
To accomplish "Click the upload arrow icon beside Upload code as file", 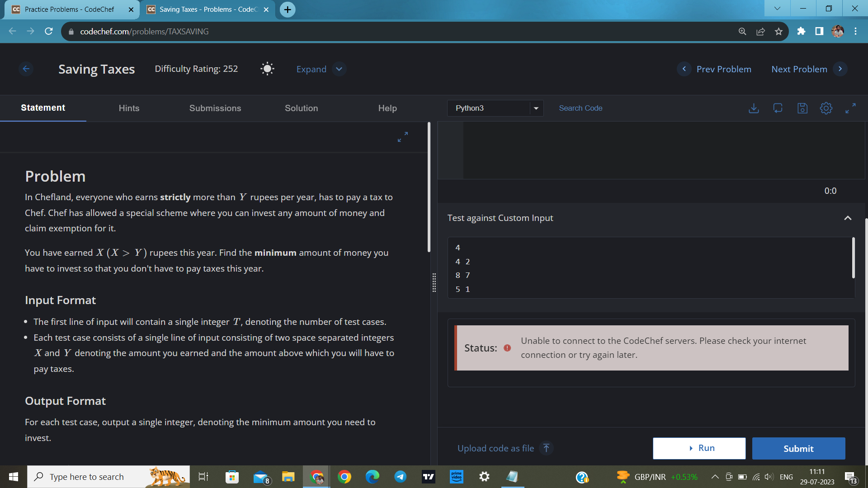I will click(546, 448).
